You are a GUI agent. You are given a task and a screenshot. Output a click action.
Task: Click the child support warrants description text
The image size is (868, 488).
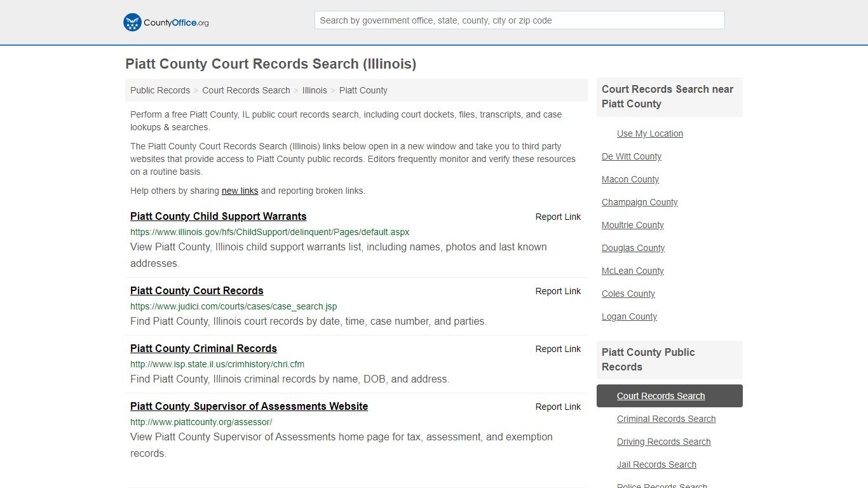point(339,255)
